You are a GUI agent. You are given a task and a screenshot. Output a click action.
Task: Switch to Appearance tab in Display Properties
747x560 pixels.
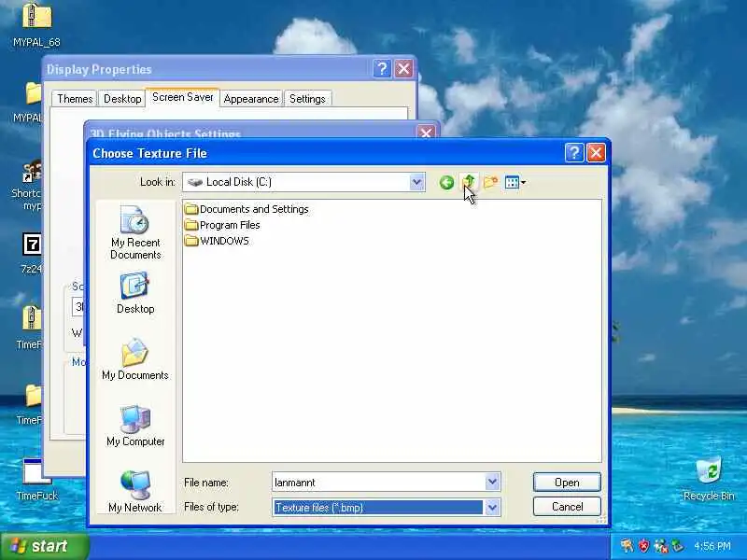(251, 99)
